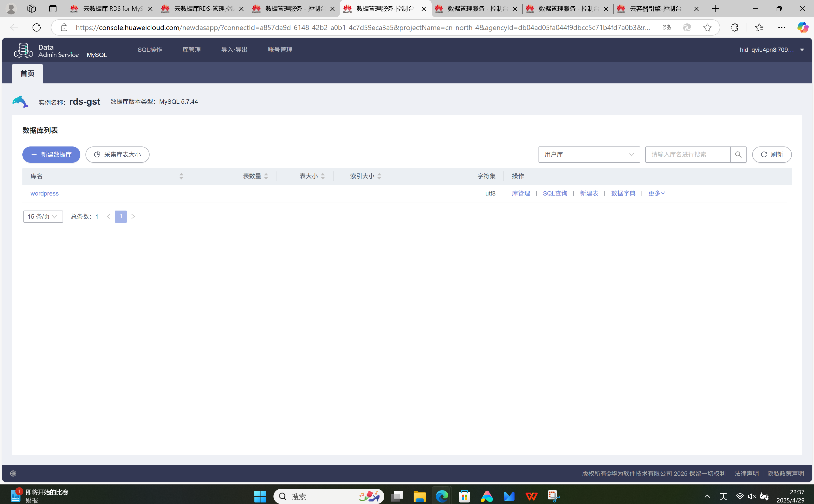Image resolution: width=814 pixels, height=504 pixels.
Task: Open the SQL操作 menu
Action: (150, 50)
